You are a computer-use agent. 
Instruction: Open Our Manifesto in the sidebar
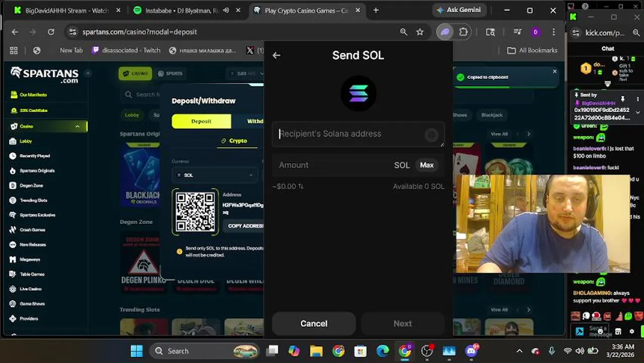coord(33,95)
